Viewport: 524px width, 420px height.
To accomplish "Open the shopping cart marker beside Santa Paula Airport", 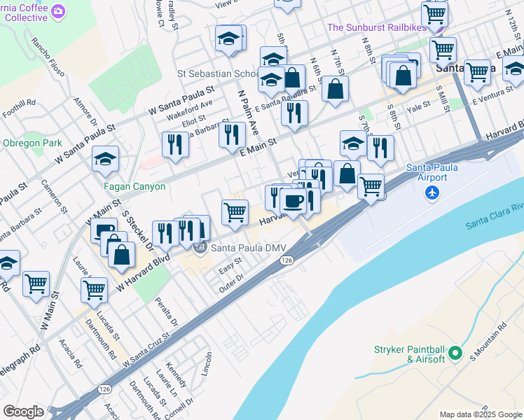I will point(371,187).
